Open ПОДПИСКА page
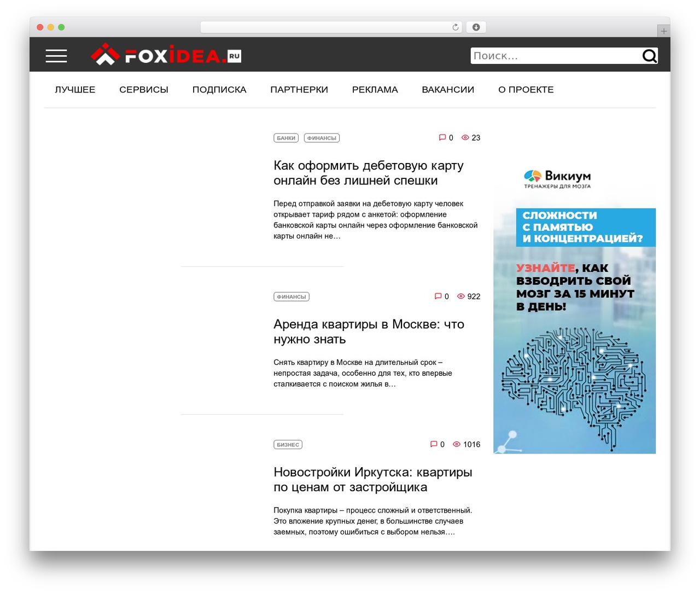Screen dimensions: 700x593 pos(219,90)
